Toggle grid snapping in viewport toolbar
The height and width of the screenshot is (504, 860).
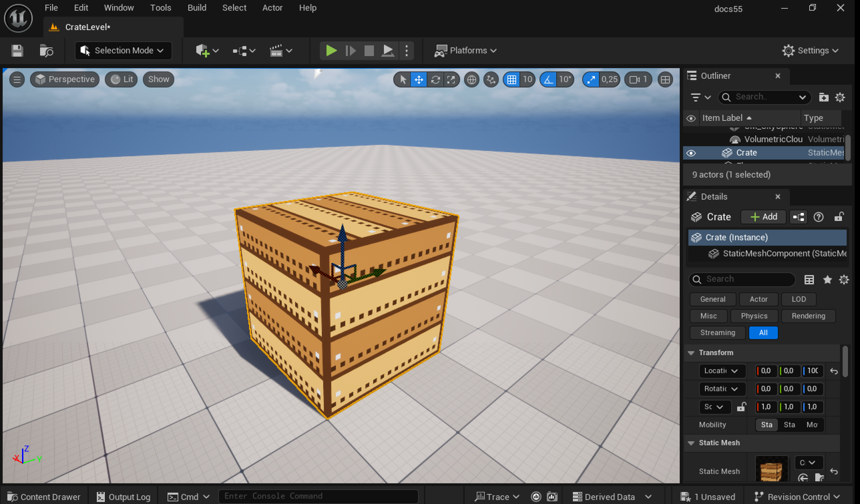tap(511, 79)
